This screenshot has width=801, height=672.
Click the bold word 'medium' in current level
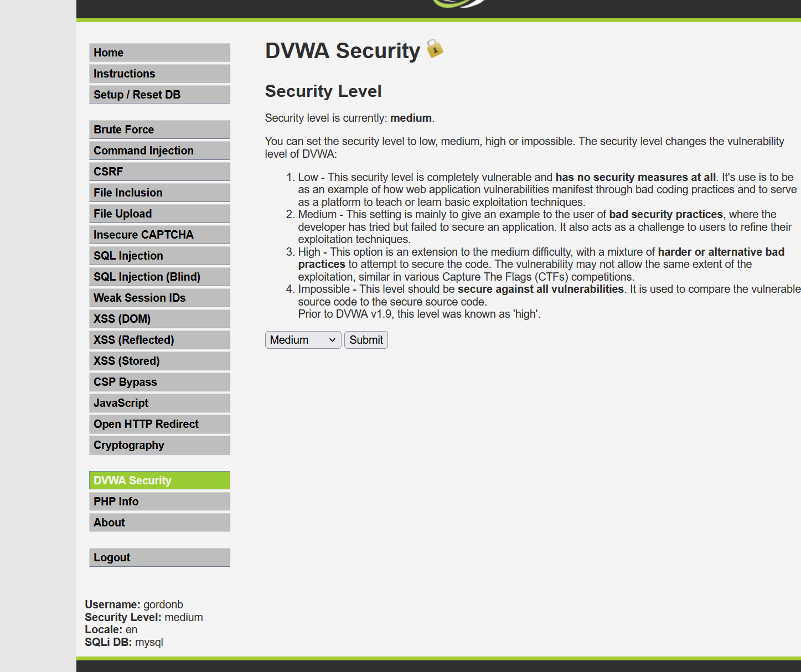(x=411, y=118)
